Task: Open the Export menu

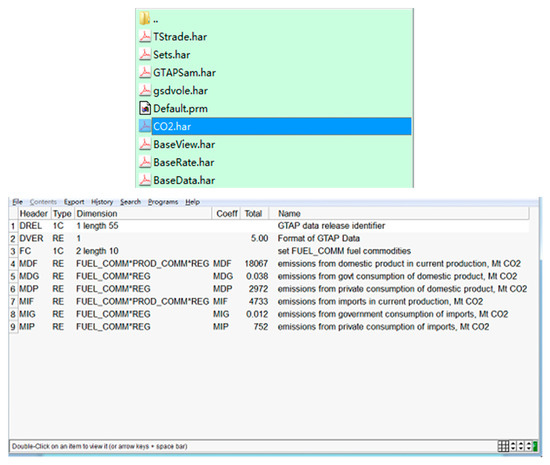Action: point(74,202)
